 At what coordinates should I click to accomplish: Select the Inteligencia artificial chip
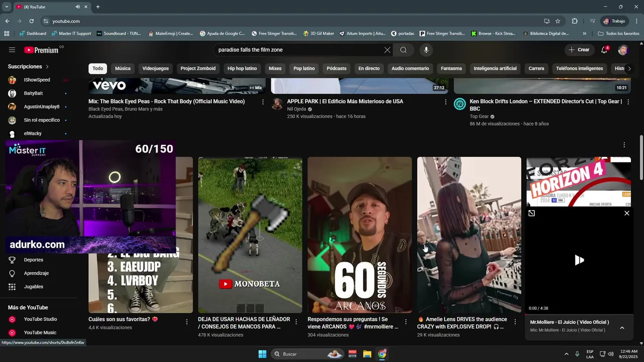(495, 68)
